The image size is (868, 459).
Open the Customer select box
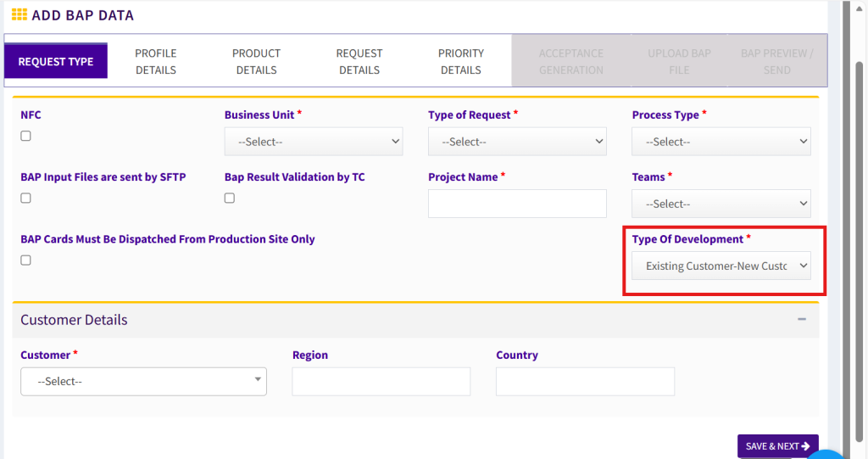click(143, 382)
